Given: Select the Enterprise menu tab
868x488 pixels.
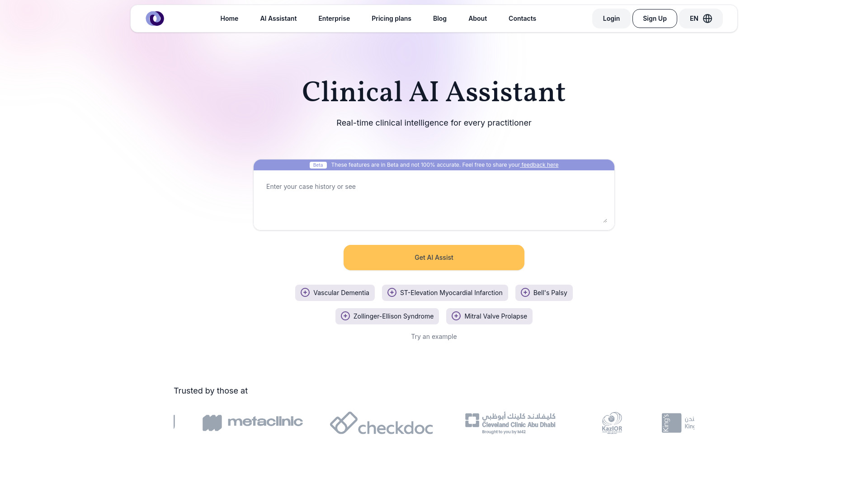Looking at the screenshot, I should coord(334,19).
